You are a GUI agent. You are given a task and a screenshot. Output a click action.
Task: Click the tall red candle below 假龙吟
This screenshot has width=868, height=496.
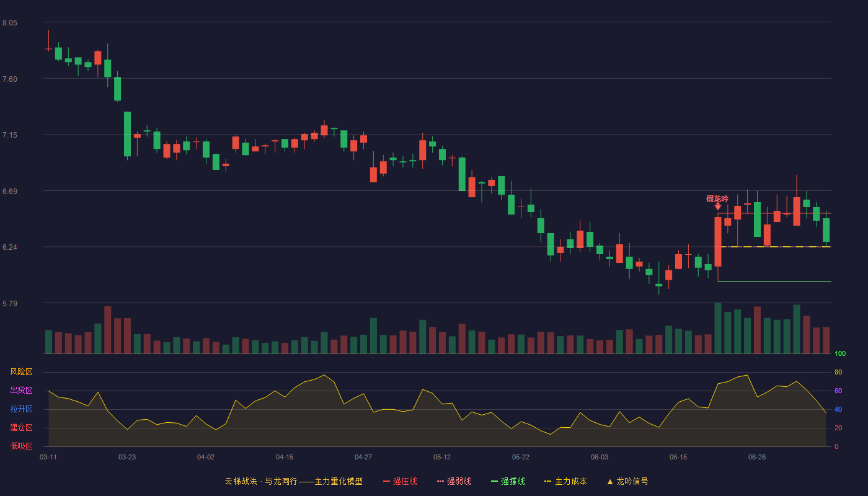click(718, 242)
